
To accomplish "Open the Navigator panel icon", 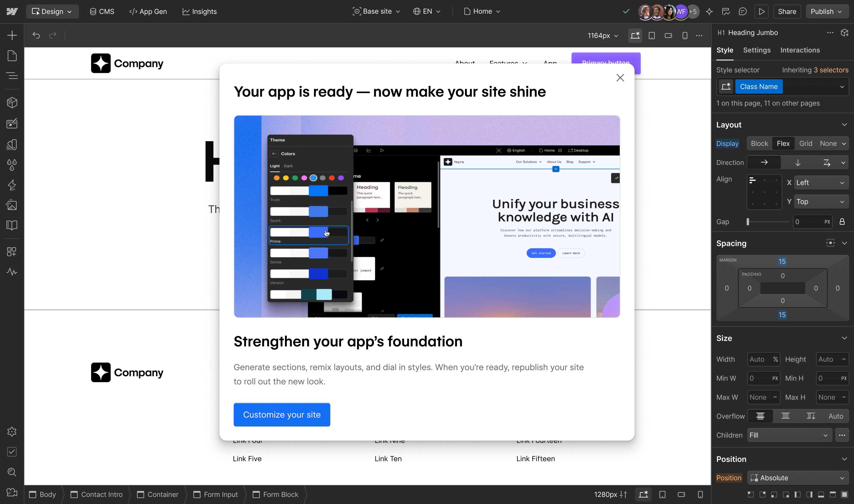I will point(12,75).
